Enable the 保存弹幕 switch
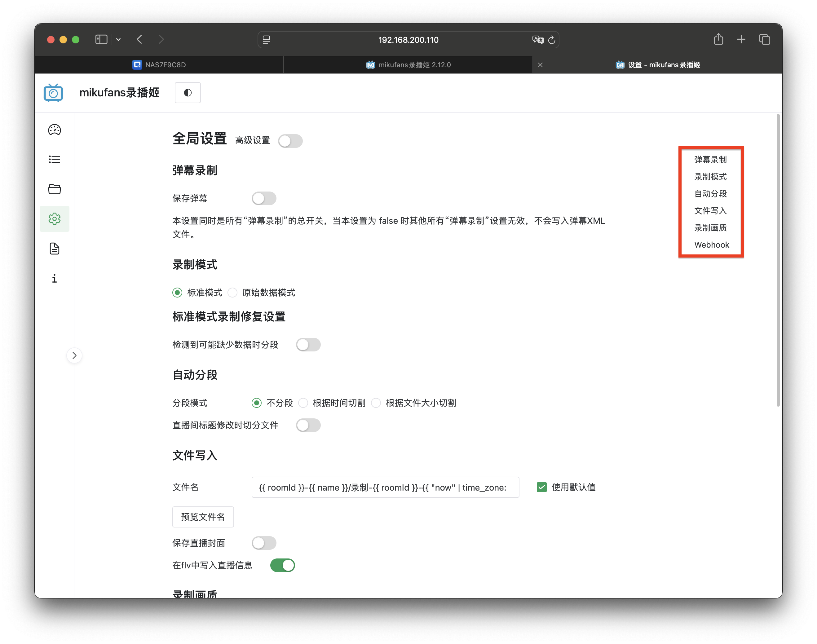Viewport: 817px width, 644px height. [264, 198]
